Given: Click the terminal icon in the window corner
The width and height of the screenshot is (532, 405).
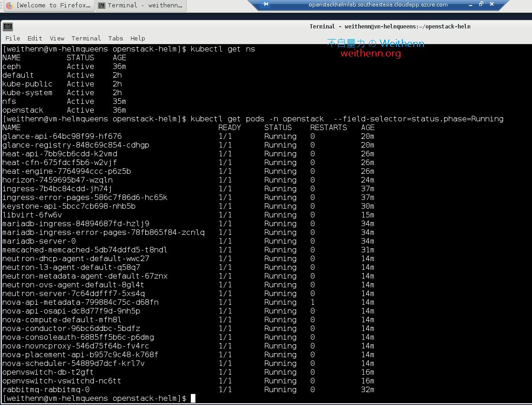Looking at the screenshot, I should point(7,26).
